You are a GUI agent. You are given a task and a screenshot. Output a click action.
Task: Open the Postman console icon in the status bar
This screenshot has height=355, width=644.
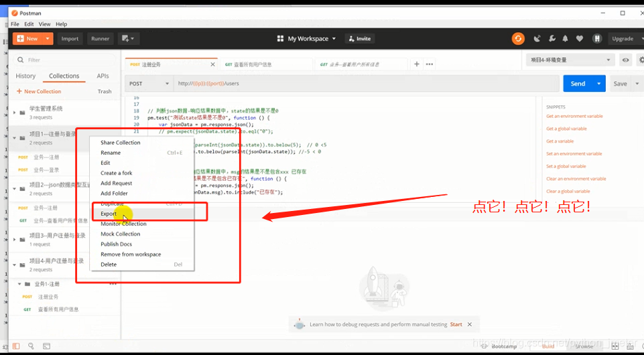click(x=46, y=346)
